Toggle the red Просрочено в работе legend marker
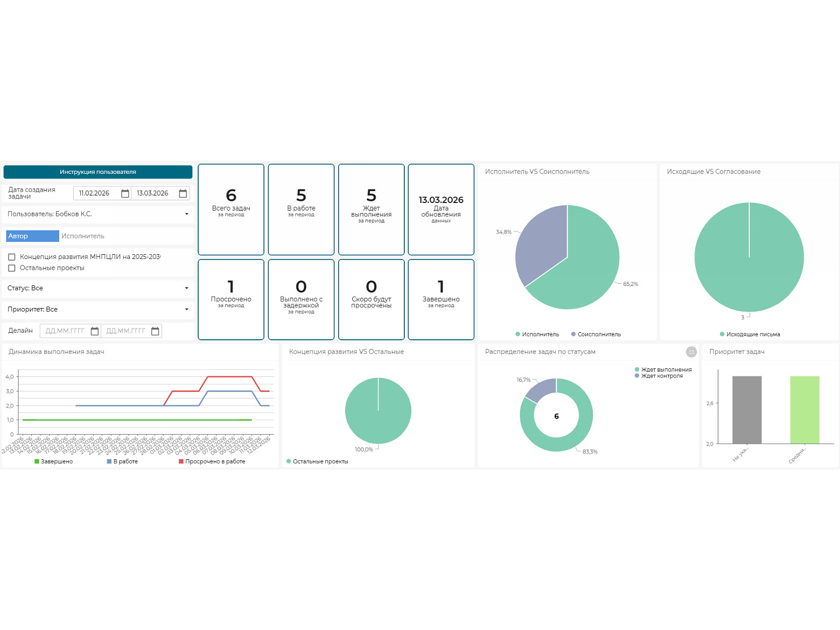The width and height of the screenshot is (840, 630). [181, 461]
